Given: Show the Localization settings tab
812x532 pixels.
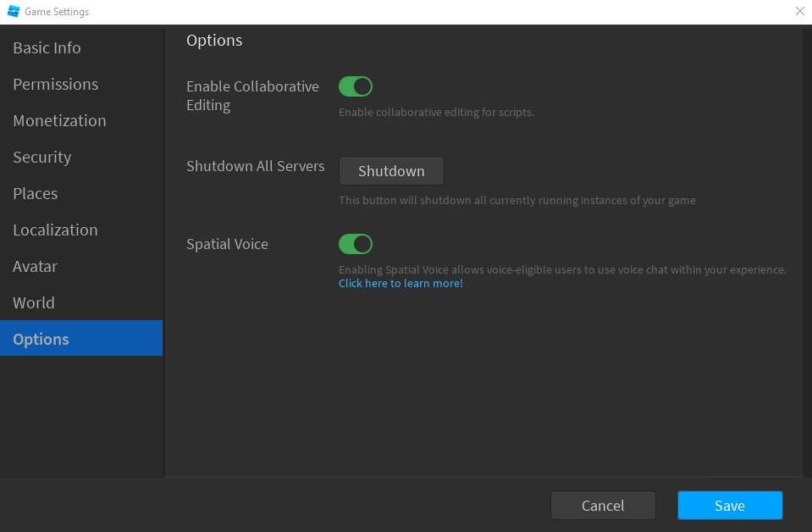Looking at the screenshot, I should point(56,230).
